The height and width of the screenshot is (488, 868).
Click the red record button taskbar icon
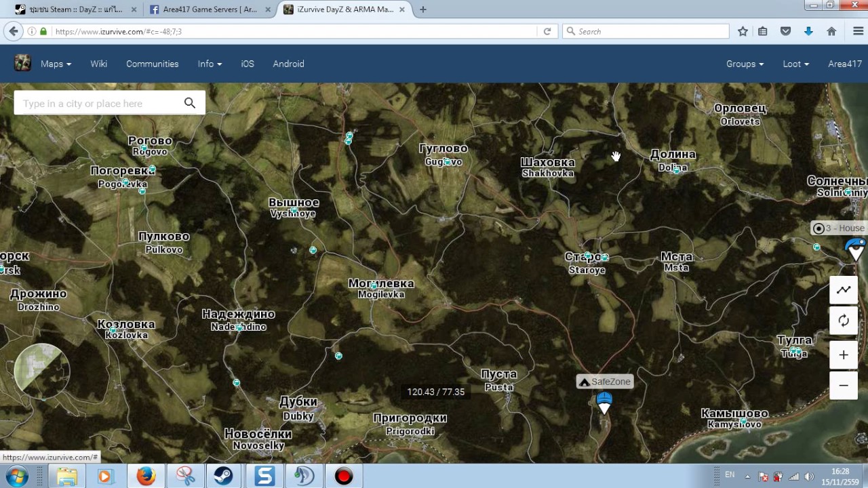(344, 476)
